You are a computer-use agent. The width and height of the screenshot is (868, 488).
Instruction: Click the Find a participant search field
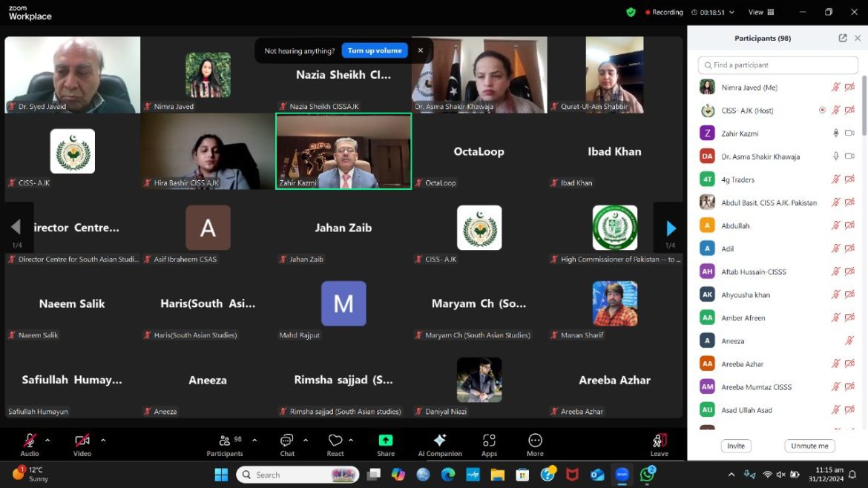pyautogui.click(x=777, y=65)
